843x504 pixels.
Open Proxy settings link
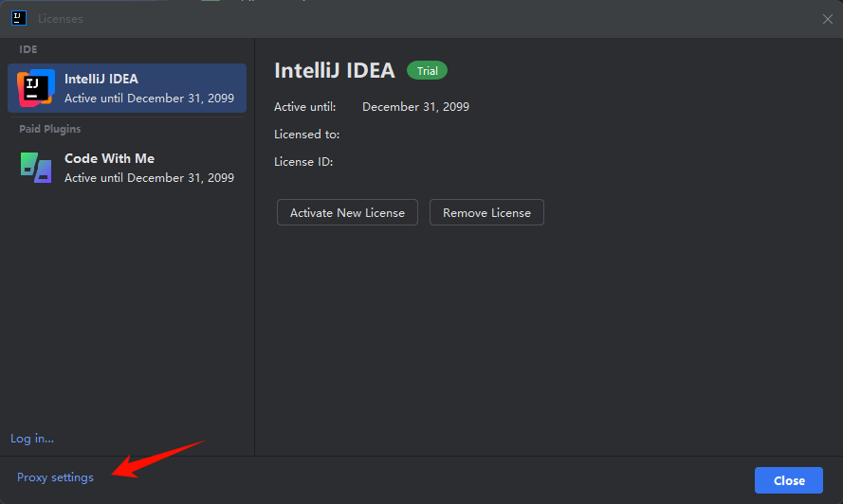(55, 477)
